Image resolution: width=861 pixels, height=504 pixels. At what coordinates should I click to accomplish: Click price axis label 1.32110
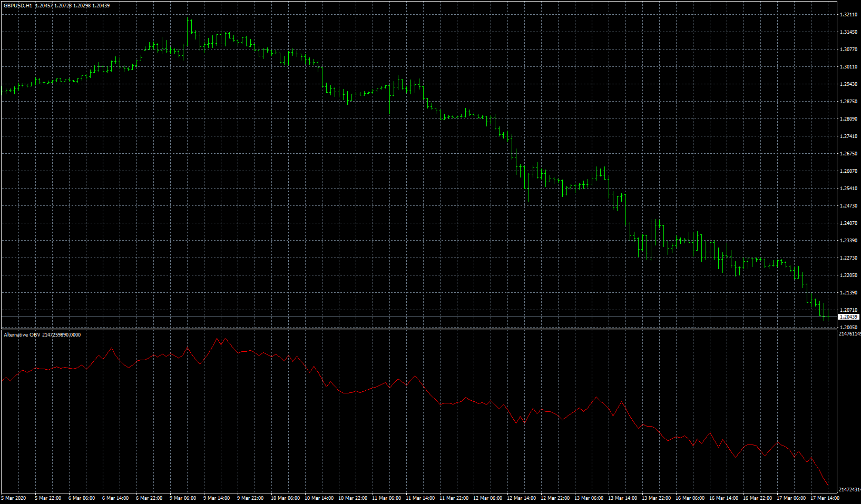pos(848,15)
